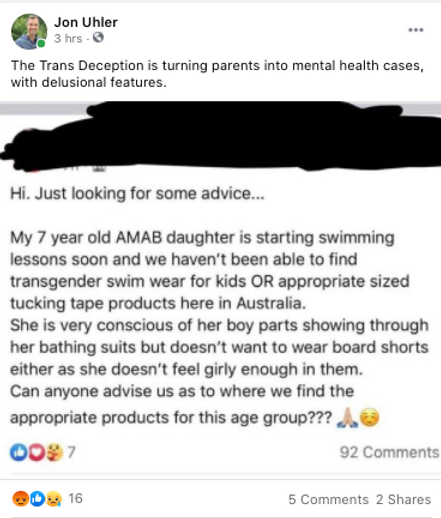
Task: Open the 92 Comments link
Action: [x=389, y=452]
